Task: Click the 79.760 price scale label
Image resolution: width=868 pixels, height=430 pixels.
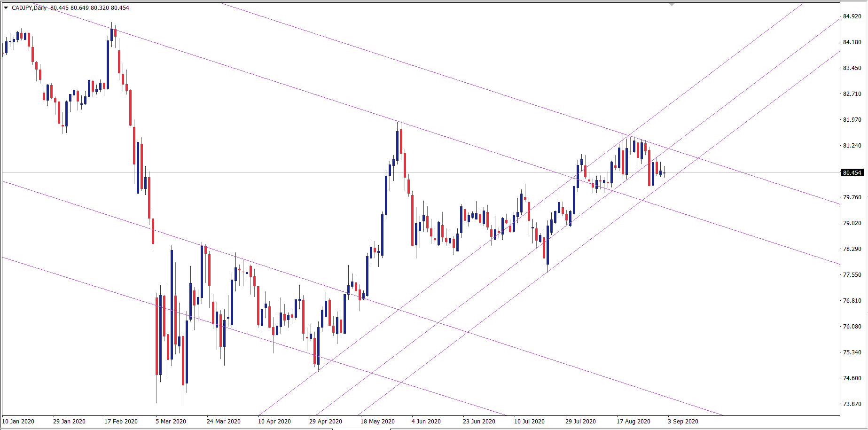Action: pos(852,197)
